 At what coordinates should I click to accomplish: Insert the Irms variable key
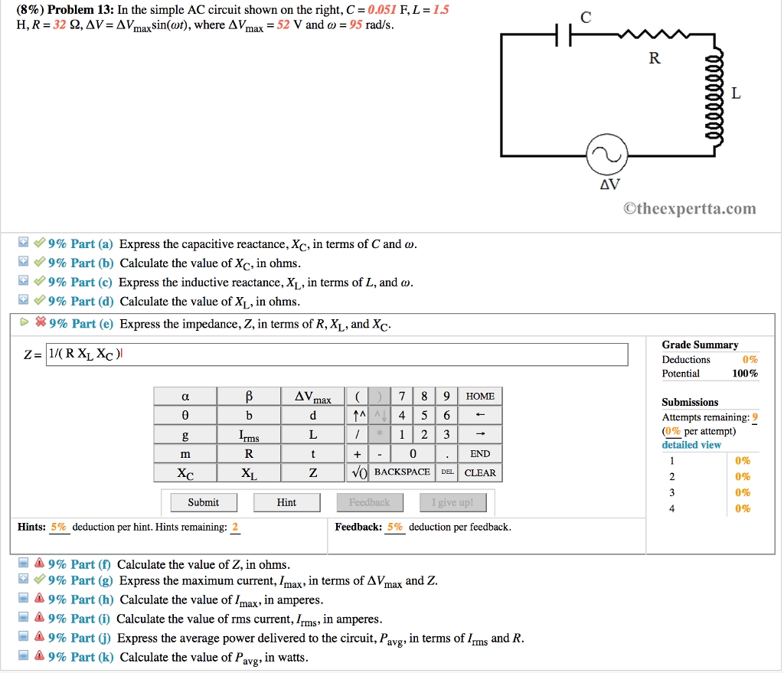click(247, 434)
